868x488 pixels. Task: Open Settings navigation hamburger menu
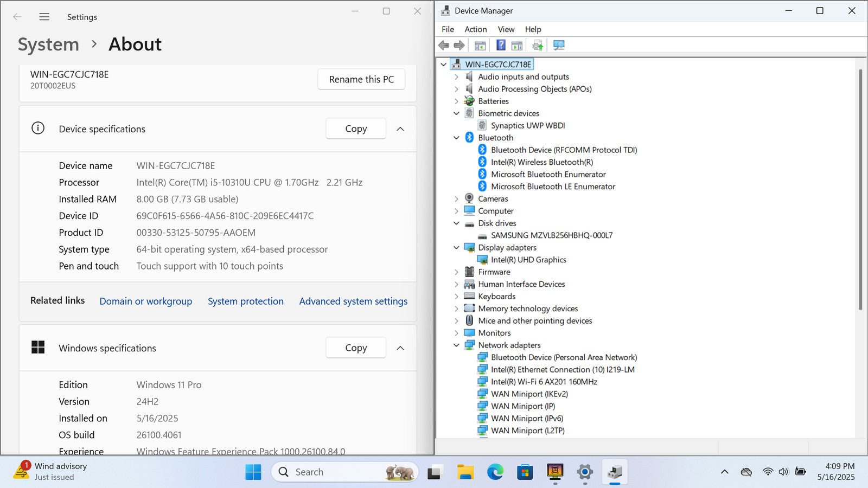click(44, 17)
